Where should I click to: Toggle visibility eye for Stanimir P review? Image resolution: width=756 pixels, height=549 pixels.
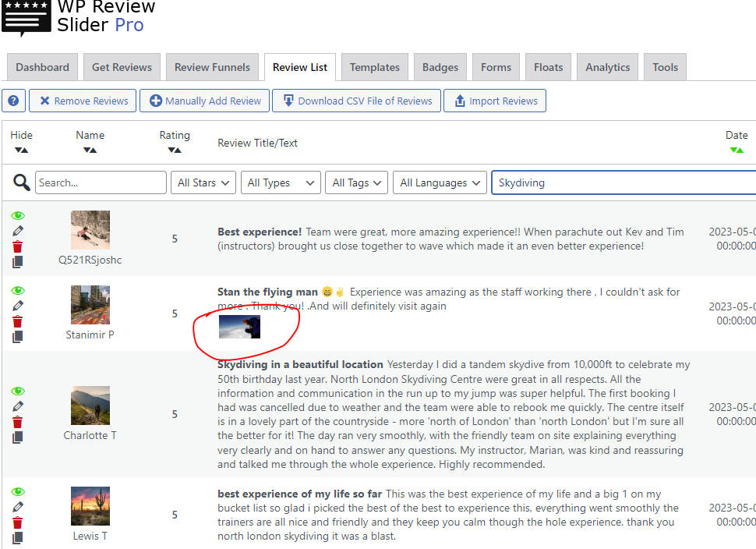point(18,290)
